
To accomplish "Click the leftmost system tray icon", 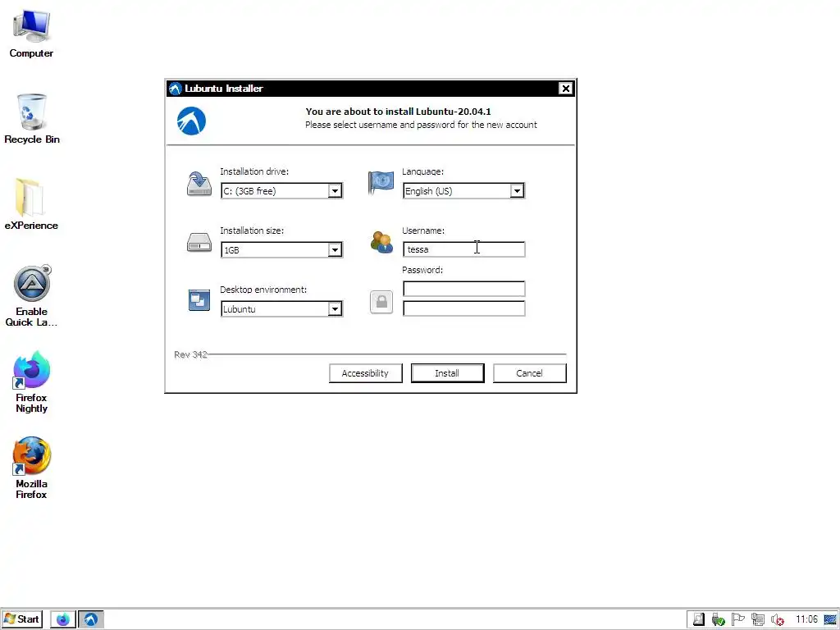I will 699,619.
